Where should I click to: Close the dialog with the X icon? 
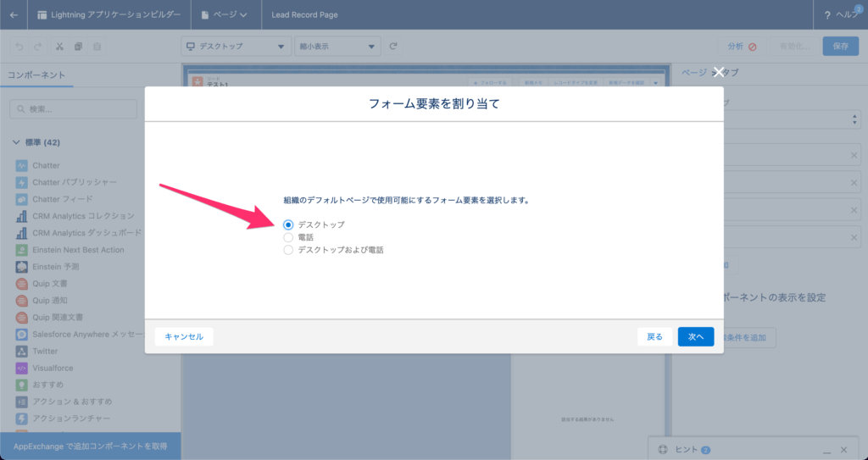click(x=719, y=72)
